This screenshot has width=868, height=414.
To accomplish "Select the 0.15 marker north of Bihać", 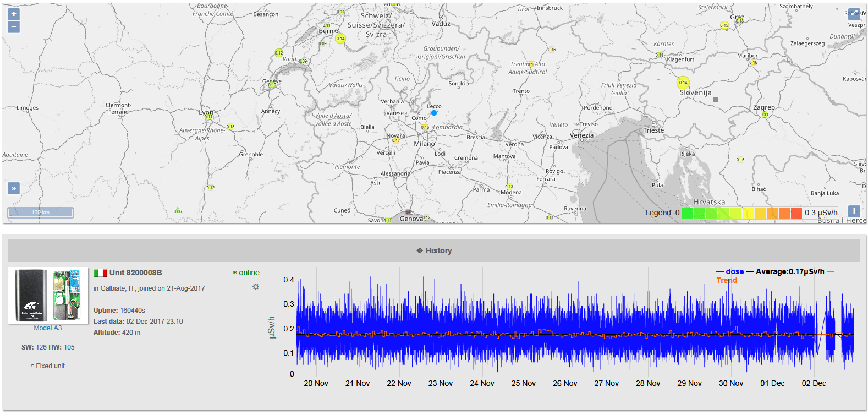I will coord(740,160).
